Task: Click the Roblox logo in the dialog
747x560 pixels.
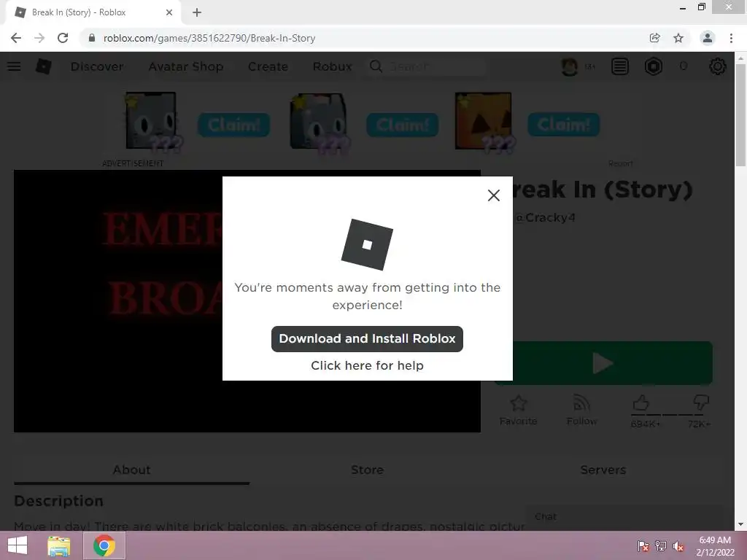Action: point(367,244)
